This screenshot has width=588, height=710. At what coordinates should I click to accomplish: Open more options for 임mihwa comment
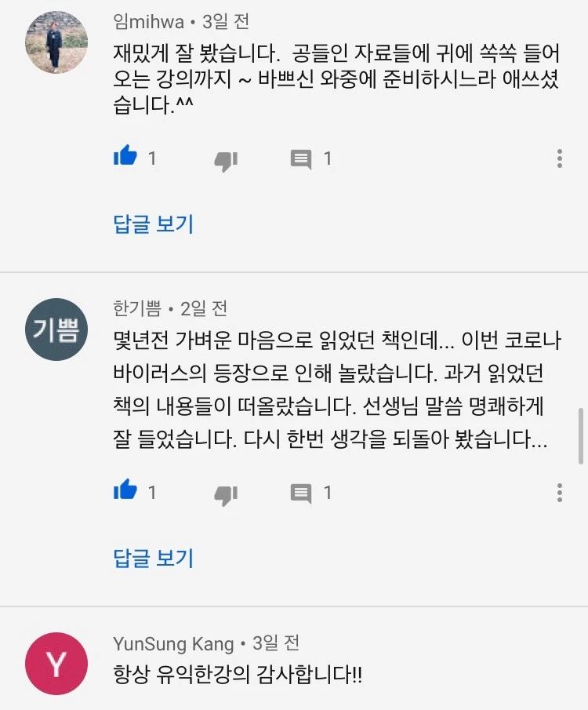(x=560, y=158)
